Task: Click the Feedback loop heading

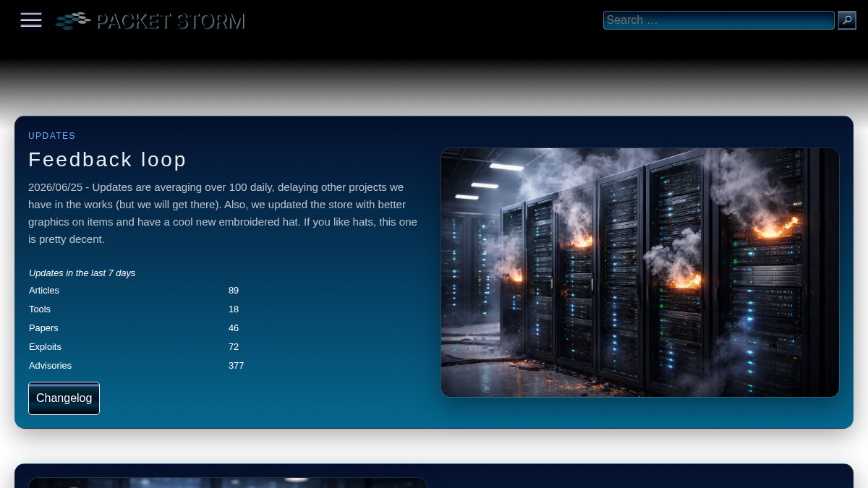Action: coord(108,159)
